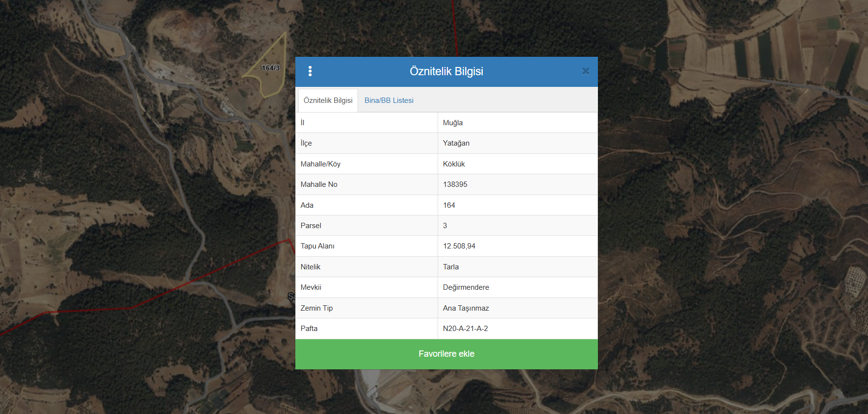Switch to the Öznitelik Bilgisi tab
Viewport: 868px width, 414px height.
click(x=328, y=100)
